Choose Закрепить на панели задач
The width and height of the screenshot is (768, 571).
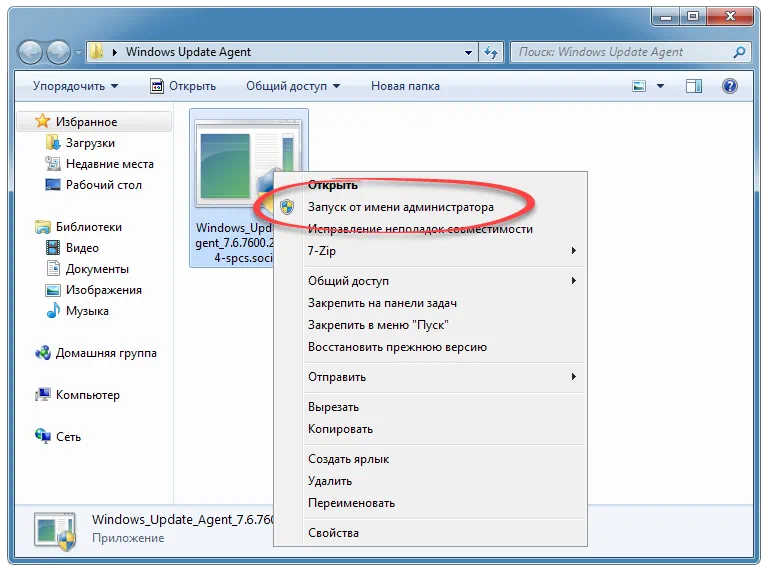[431, 303]
